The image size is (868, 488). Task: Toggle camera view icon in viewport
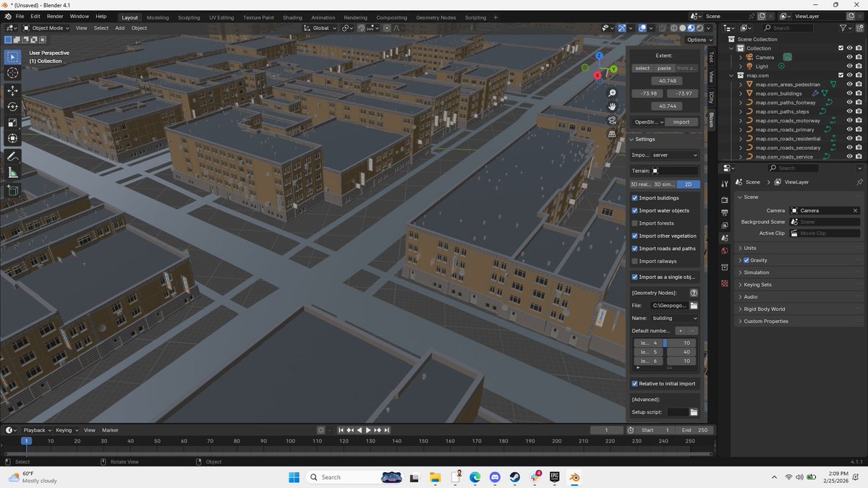point(612,120)
